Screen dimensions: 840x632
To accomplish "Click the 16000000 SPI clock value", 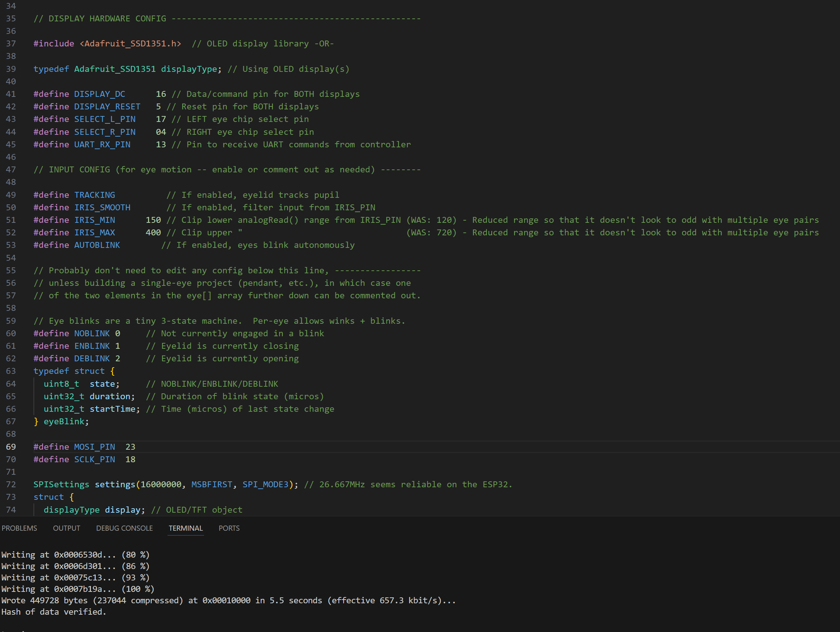I will tap(161, 484).
